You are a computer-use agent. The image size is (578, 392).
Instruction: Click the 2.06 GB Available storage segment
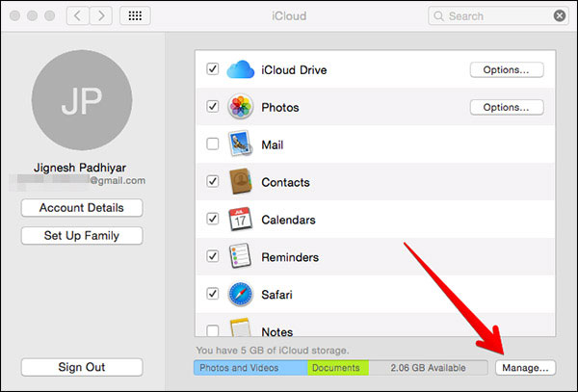point(428,368)
